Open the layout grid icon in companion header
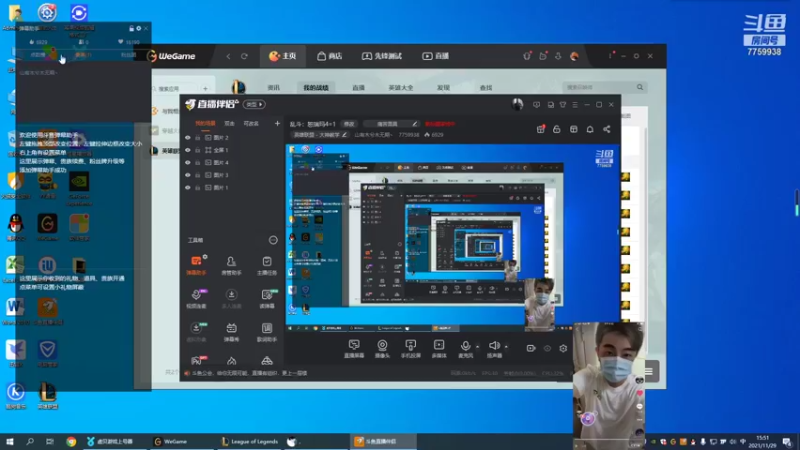 click(573, 129)
